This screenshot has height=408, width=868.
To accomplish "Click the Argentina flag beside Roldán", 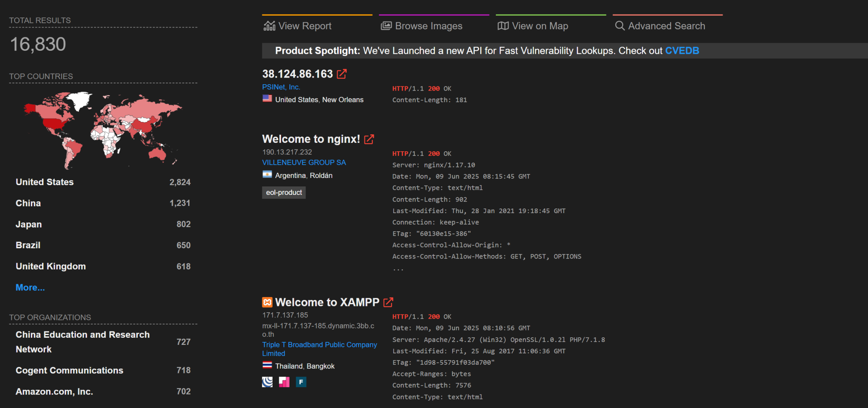I will 267,175.
